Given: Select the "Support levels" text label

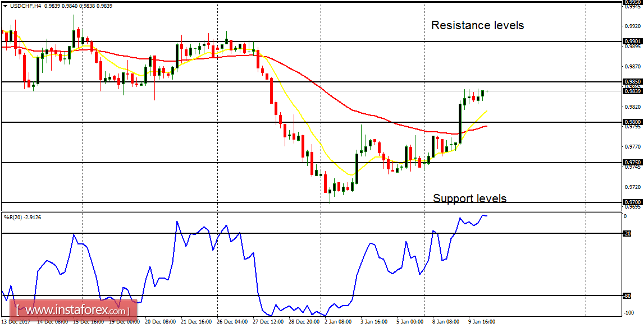Looking at the screenshot, I should pos(470,198).
